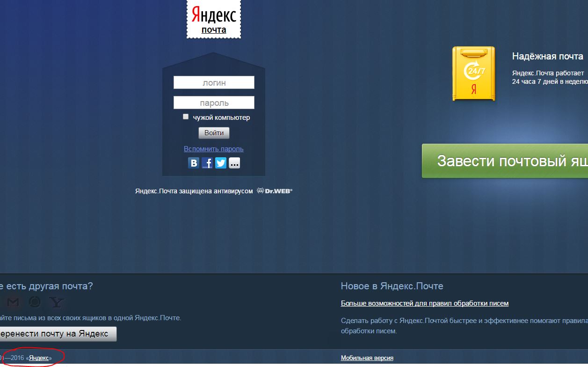Sign in with the Twitter icon
Image resolution: width=588 pixels, height=367 pixels.
point(221,163)
